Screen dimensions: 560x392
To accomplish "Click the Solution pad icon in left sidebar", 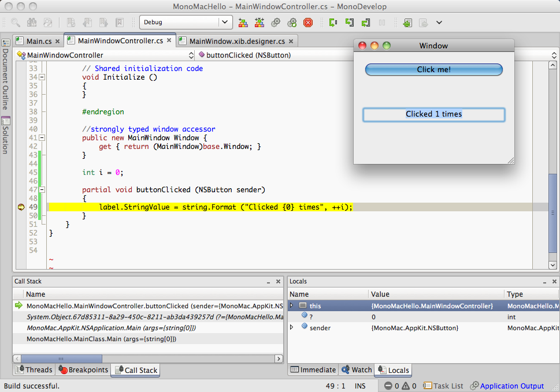I will click(5, 121).
